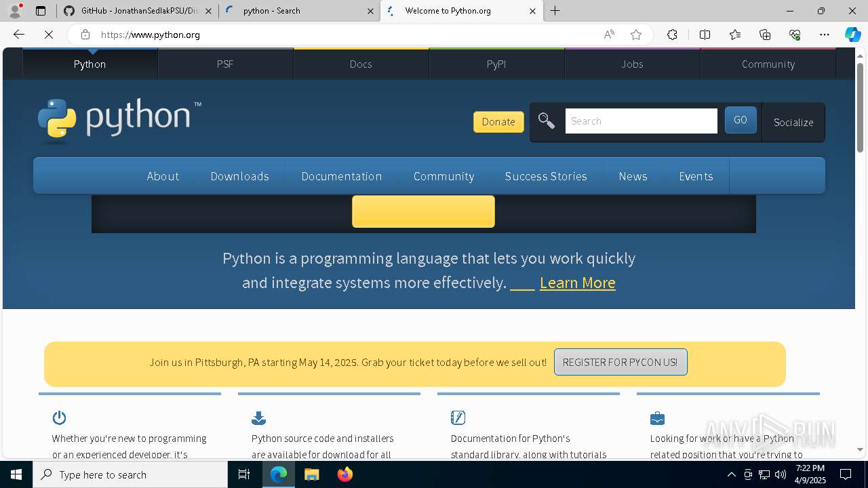The width and height of the screenshot is (868, 488).
Task: Open the Favorites list icon
Action: click(735, 35)
